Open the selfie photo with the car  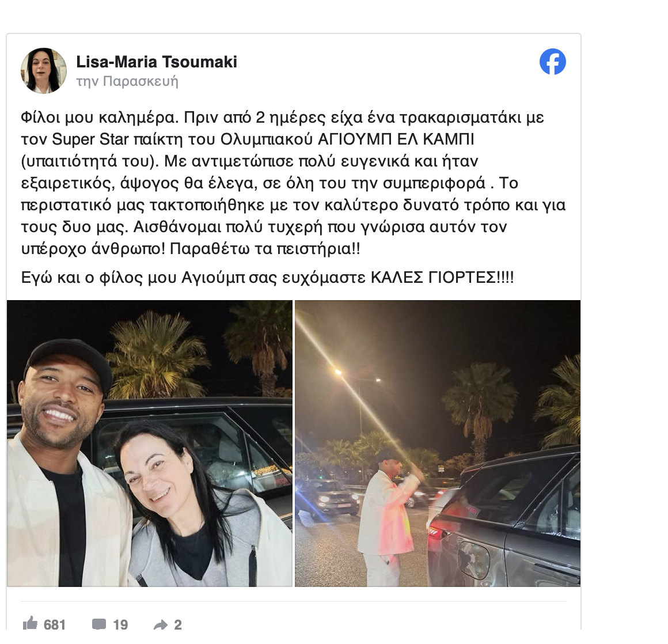(150, 444)
